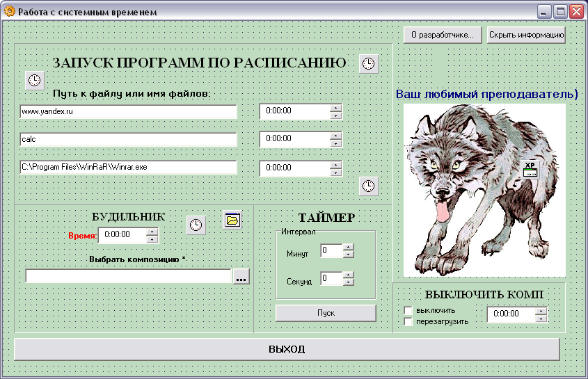This screenshot has width=588, height=379.
Task: Click the time field of the www.yandex.ru row
Action: [x=295, y=112]
